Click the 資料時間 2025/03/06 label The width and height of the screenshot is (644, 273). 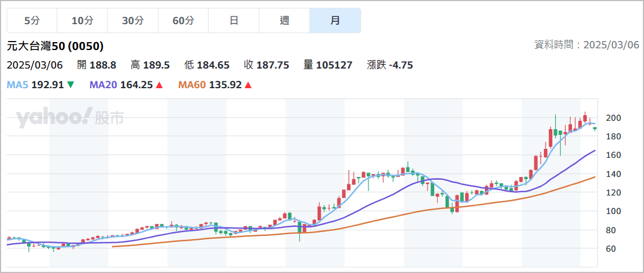587,45
